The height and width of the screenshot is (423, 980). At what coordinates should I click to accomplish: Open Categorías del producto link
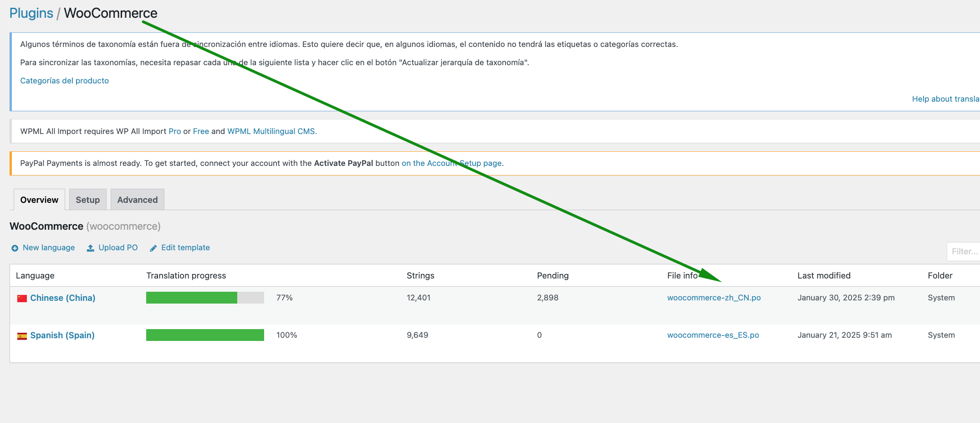point(65,81)
